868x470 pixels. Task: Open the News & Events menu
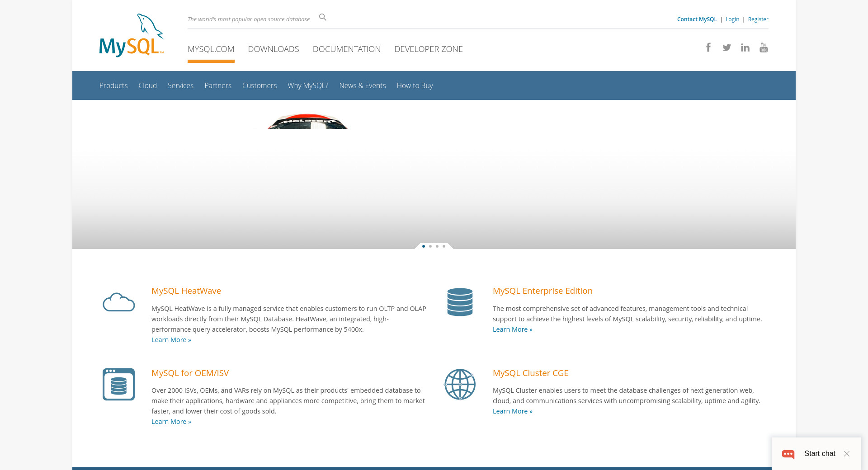[x=362, y=85]
